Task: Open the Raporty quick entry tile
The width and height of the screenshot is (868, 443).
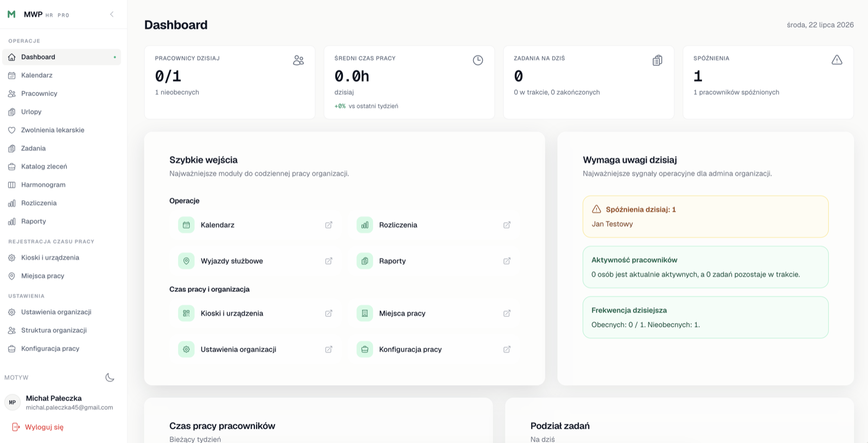Action: point(434,261)
